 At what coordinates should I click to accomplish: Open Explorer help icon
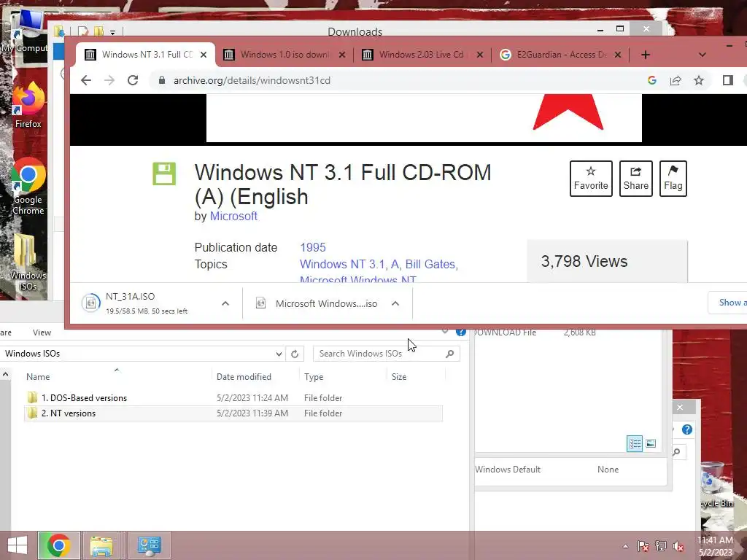click(x=461, y=332)
